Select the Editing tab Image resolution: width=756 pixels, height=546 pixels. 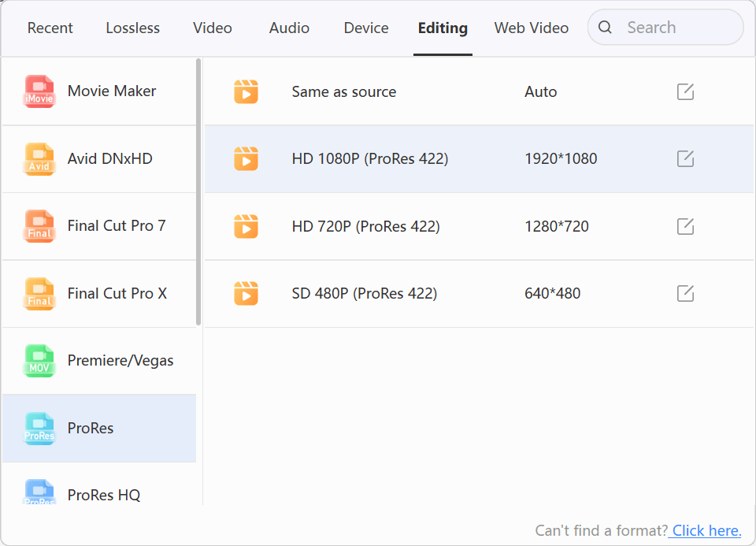[x=443, y=28]
